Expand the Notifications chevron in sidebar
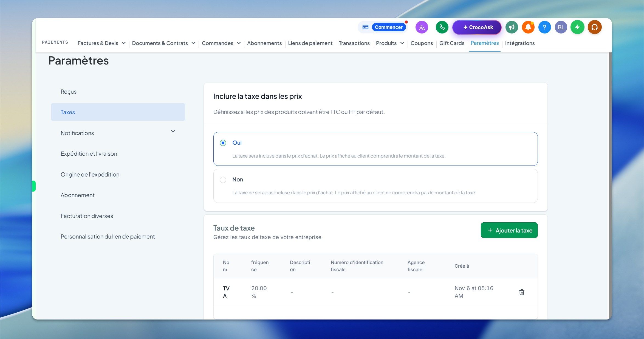The height and width of the screenshot is (339, 644). tap(173, 131)
